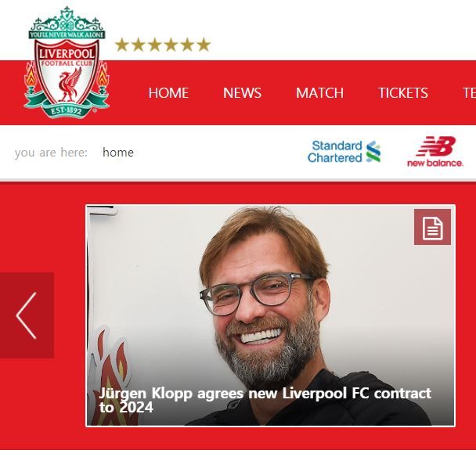The height and width of the screenshot is (450, 476).
Task: Click the Jürgen Klopp hero photo
Action: point(270,315)
